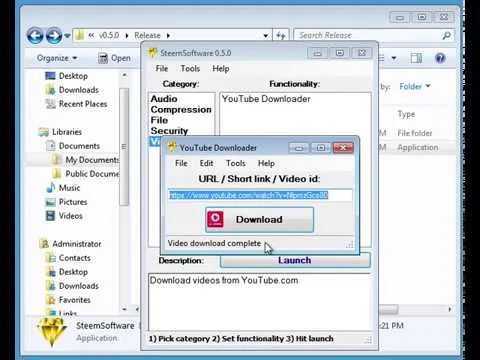
Task: Click the Type column header
Action: point(406,114)
